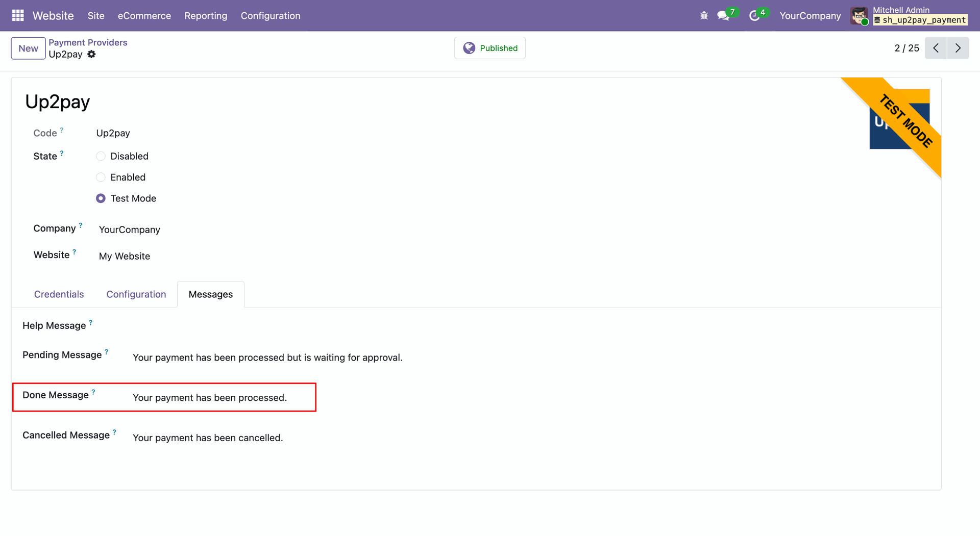Click the Help Message input area
This screenshot has height=536, width=980.
[x=531, y=326]
